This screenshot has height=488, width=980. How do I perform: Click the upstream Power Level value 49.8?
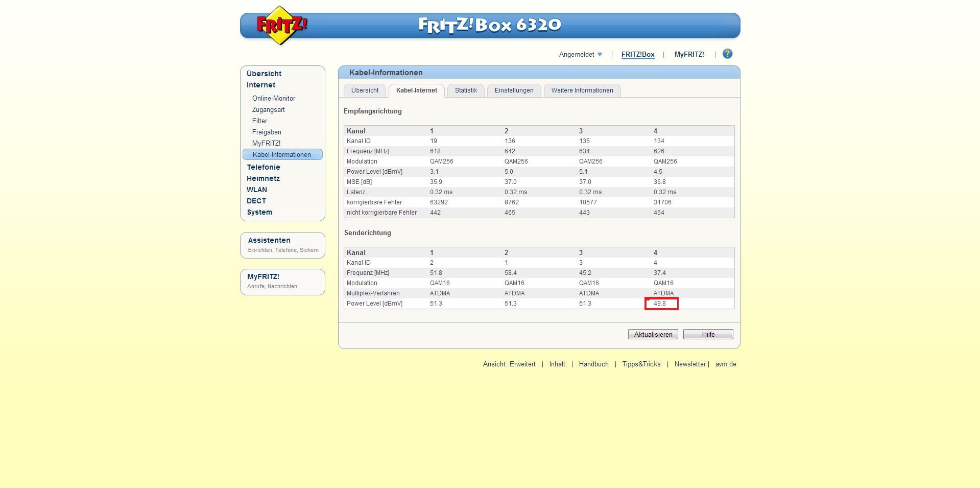[660, 304]
